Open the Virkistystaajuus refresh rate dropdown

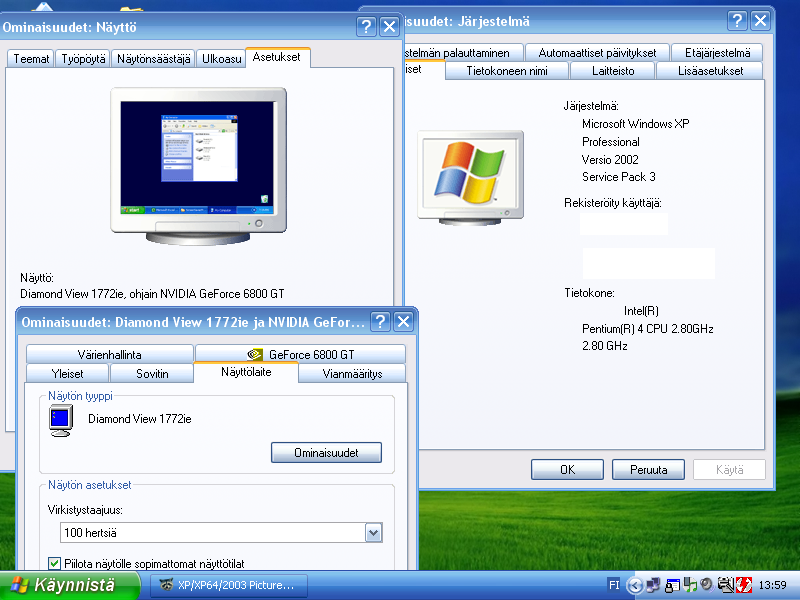373,533
